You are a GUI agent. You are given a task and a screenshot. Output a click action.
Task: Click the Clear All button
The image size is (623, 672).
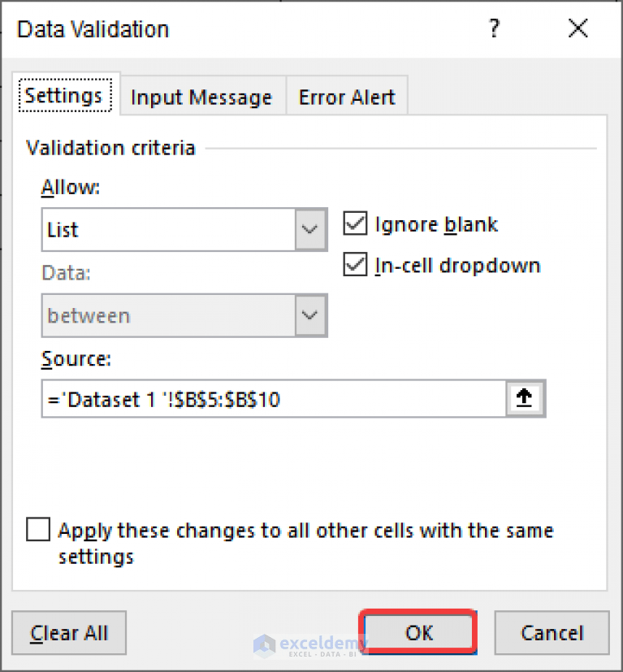68,632
